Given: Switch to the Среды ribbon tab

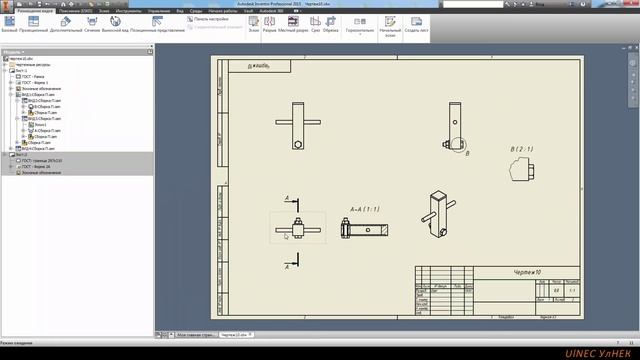Looking at the screenshot, I should [x=196, y=11].
